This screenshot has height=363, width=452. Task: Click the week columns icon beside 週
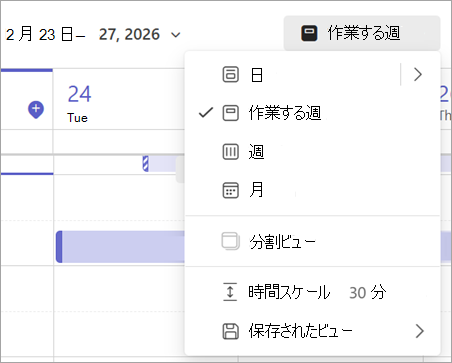(230, 152)
